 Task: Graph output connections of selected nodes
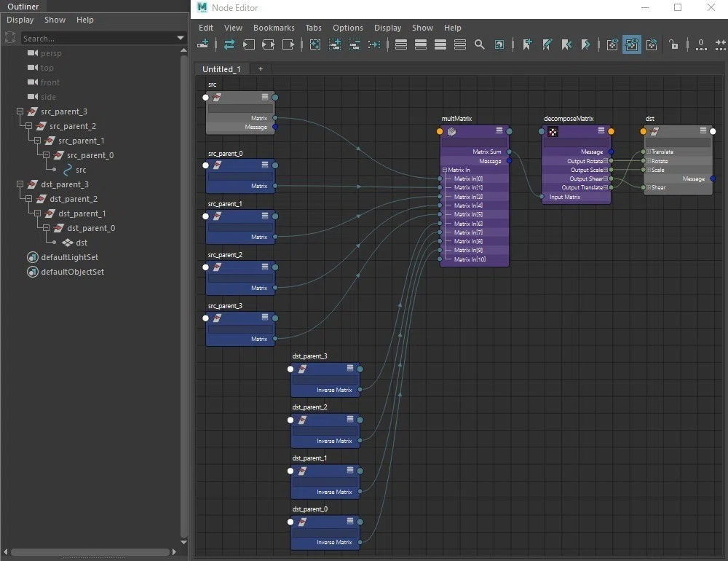pyautogui.click(x=288, y=44)
